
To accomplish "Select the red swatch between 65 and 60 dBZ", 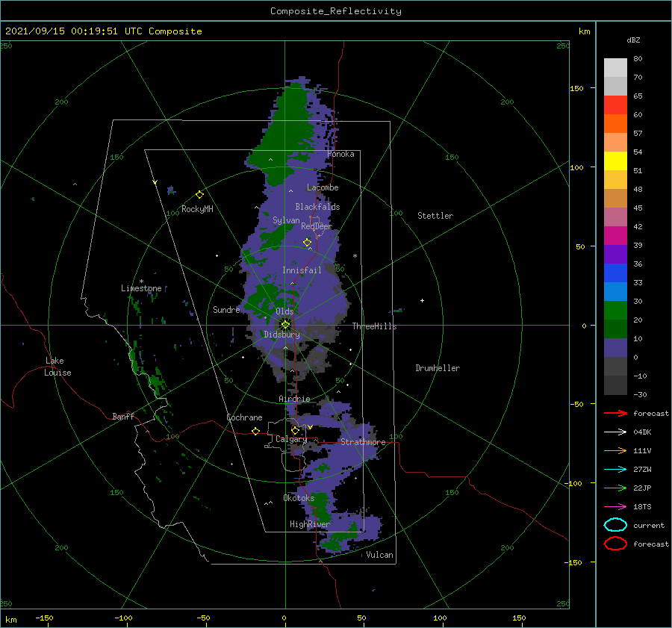I will (x=615, y=105).
